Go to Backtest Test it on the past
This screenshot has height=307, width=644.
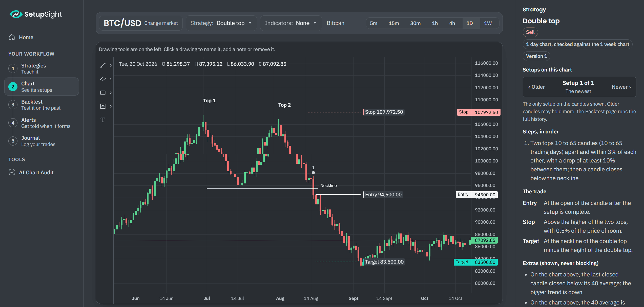click(x=42, y=105)
